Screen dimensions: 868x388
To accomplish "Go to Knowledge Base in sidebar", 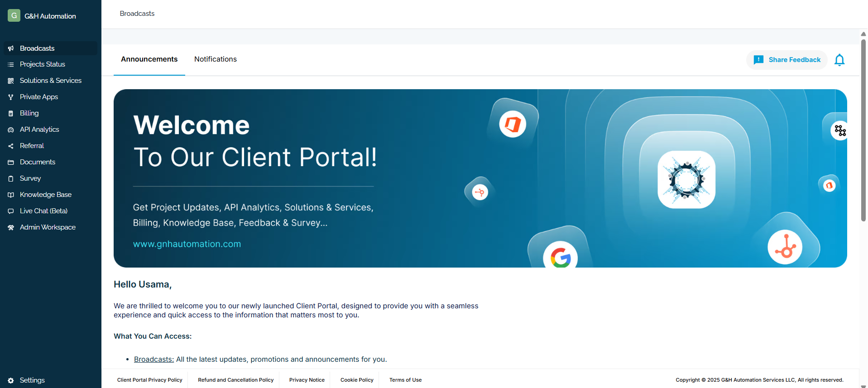I will [45, 195].
